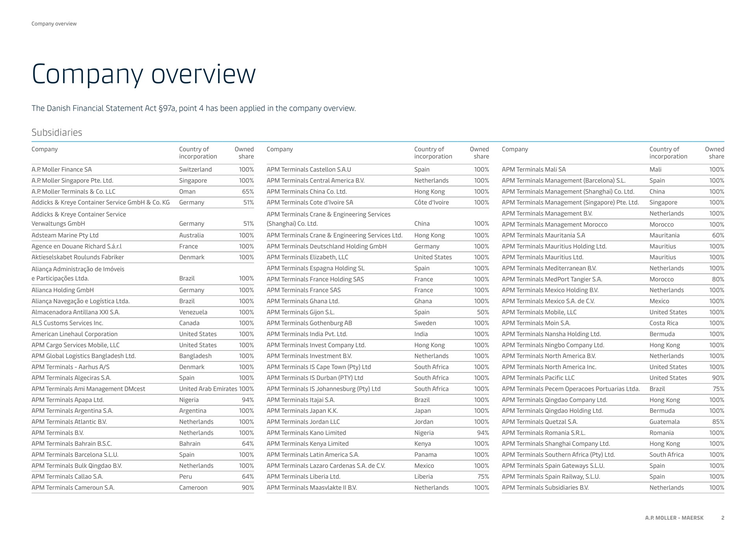Select 'APM Terminals Maasvlakte II B.V.' row
The image size is (756, 535).
click(x=378, y=487)
